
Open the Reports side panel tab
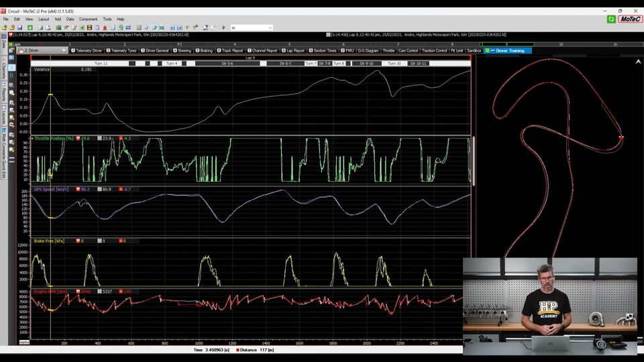pos(4,93)
